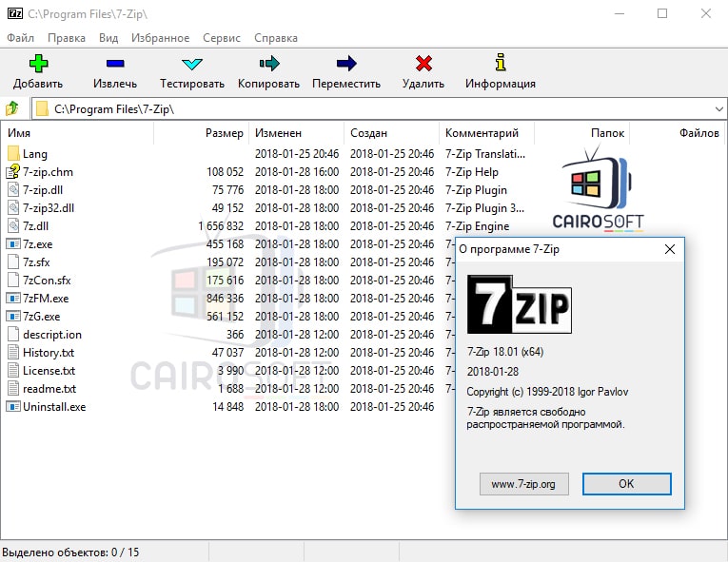Click the Copy (Копировать) arrow icon

click(x=268, y=64)
